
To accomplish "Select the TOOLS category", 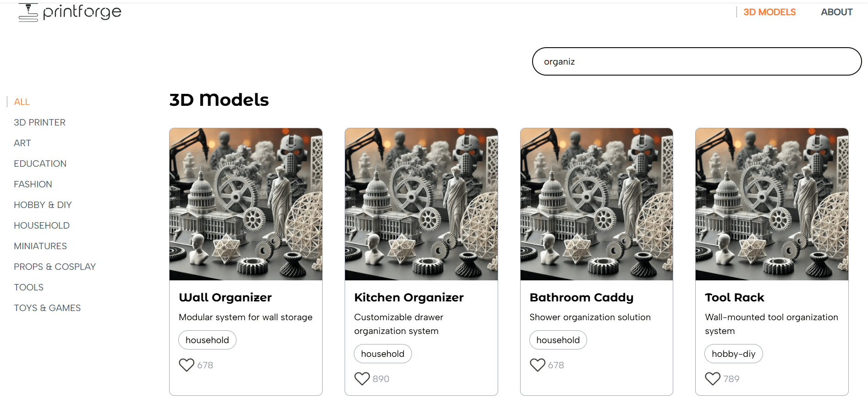I will click(28, 287).
